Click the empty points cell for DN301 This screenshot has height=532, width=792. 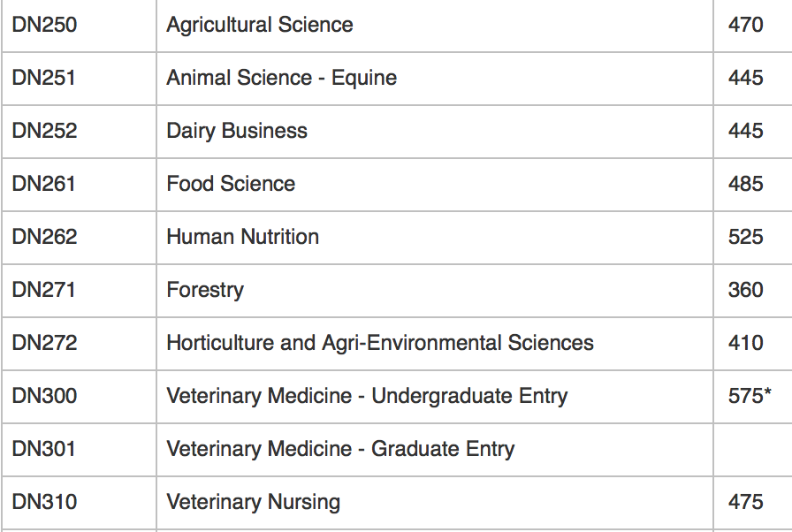[751, 449]
